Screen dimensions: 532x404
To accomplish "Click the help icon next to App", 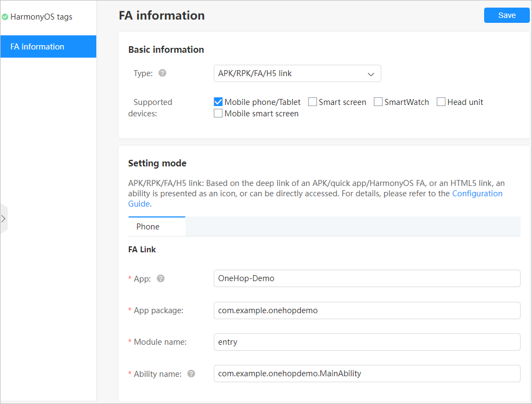I will [x=160, y=278].
